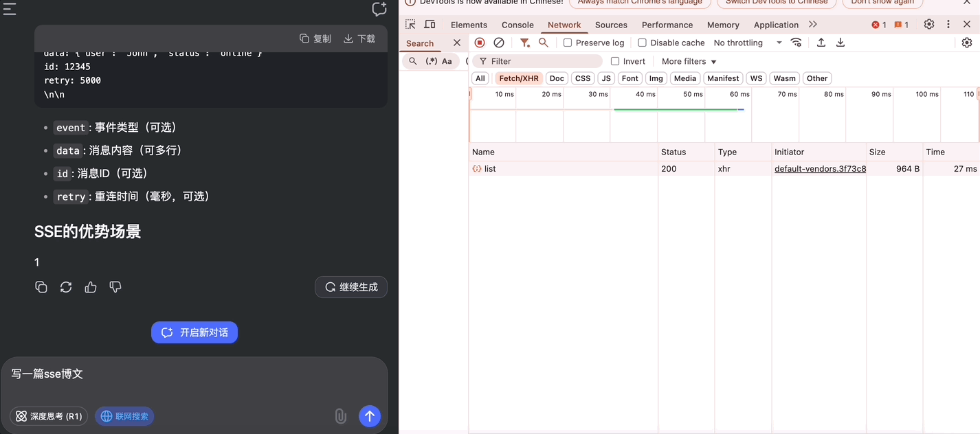Toggle the CSS request type filter

tap(583, 78)
